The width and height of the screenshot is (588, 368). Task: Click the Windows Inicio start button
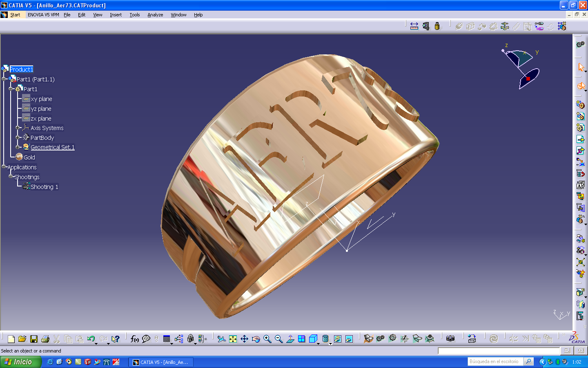pyautogui.click(x=20, y=362)
